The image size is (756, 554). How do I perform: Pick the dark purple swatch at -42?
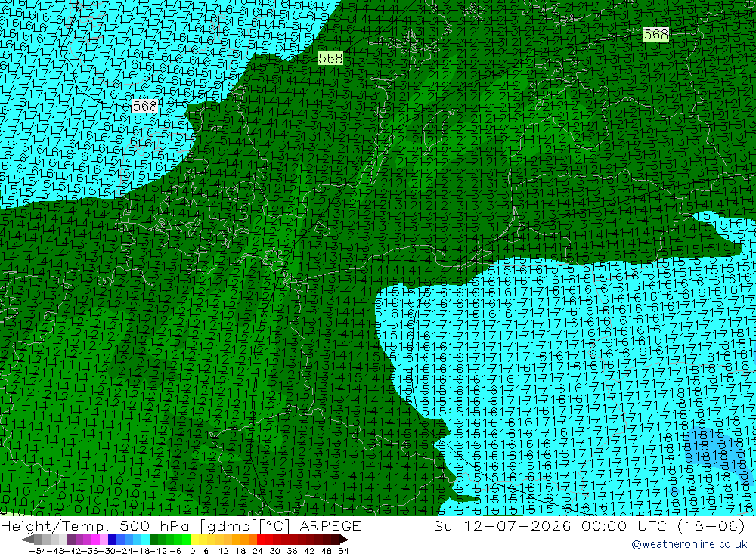coord(71,539)
